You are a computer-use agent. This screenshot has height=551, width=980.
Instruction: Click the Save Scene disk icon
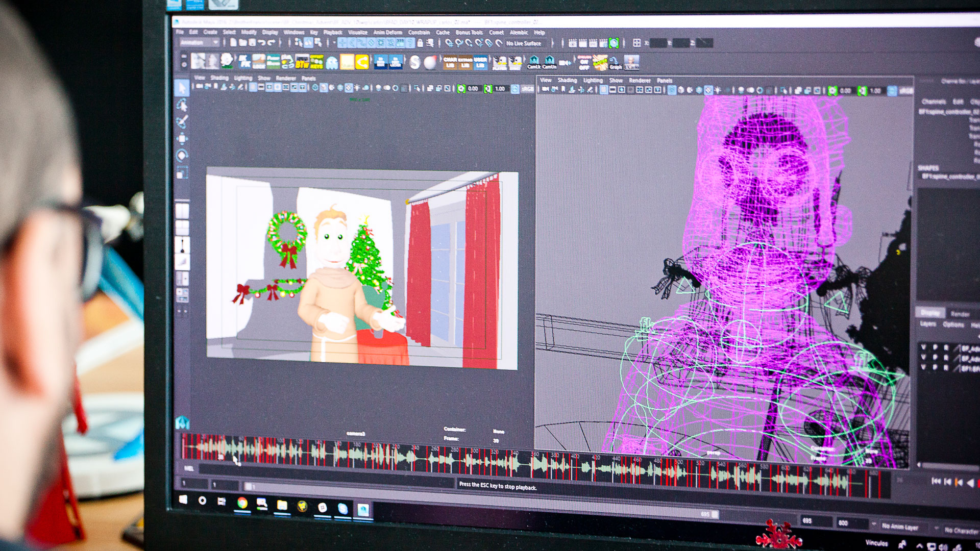point(252,43)
